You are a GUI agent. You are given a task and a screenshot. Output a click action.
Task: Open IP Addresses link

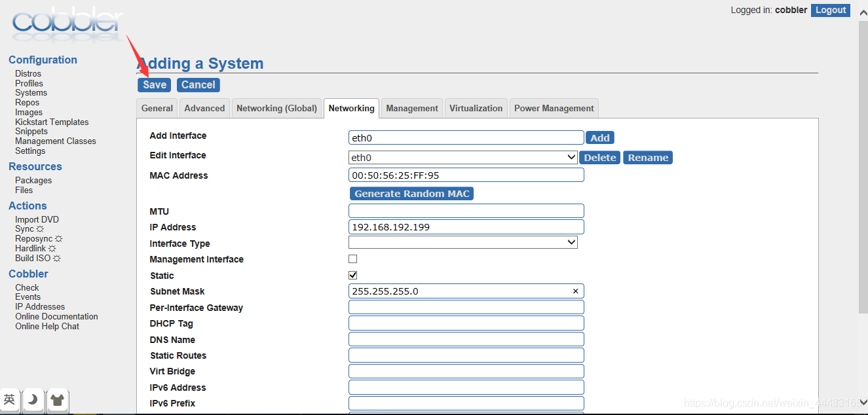pos(40,307)
